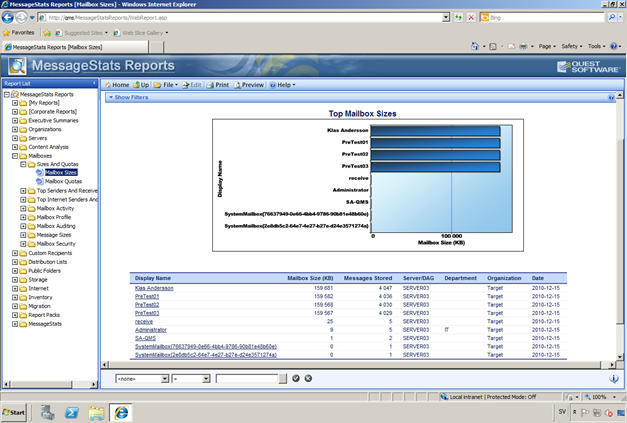
Task: Open the File dropdown menu
Action: [x=166, y=85]
